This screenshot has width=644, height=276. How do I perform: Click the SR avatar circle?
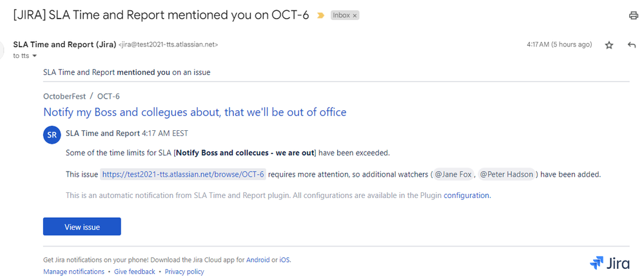coord(52,135)
